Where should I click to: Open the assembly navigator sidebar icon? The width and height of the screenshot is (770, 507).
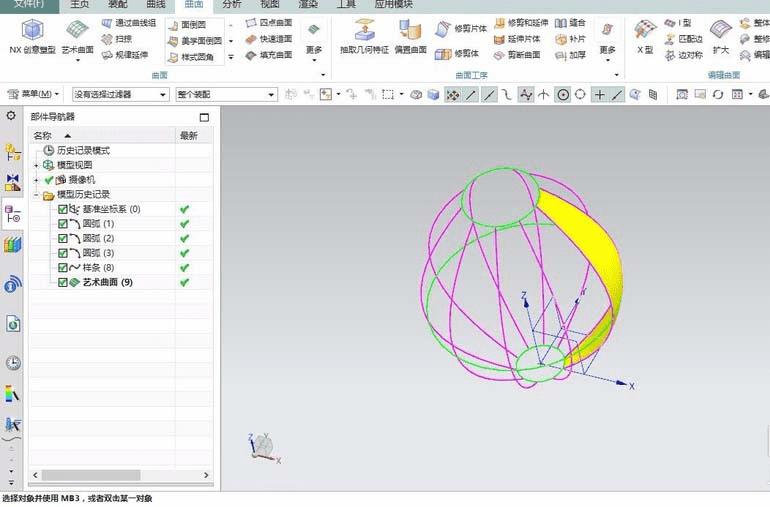pyautogui.click(x=13, y=153)
